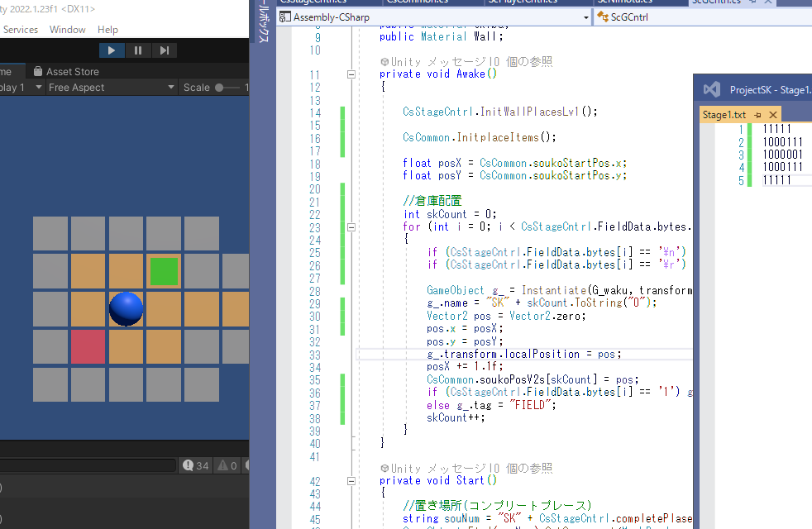This screenshot has height=529, width=812.
Task: Click line number 33 in the code margin
Action: [x=315, y=355]
